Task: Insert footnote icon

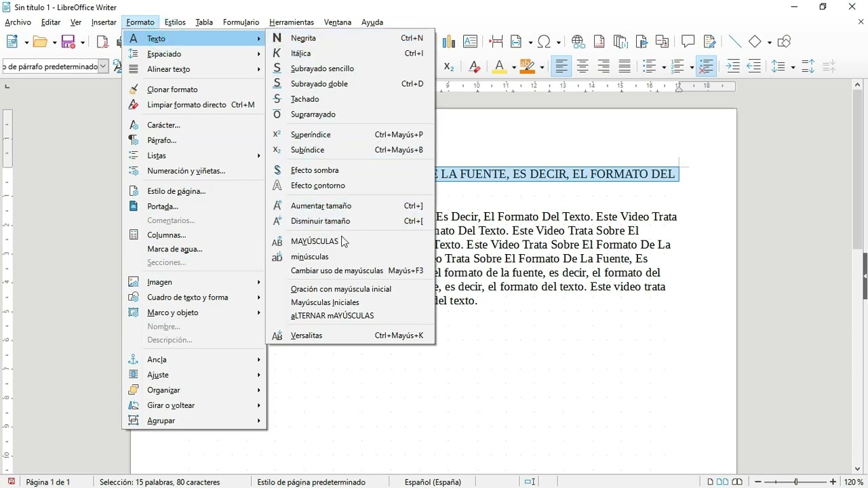Action: click(x=599, y=42)
